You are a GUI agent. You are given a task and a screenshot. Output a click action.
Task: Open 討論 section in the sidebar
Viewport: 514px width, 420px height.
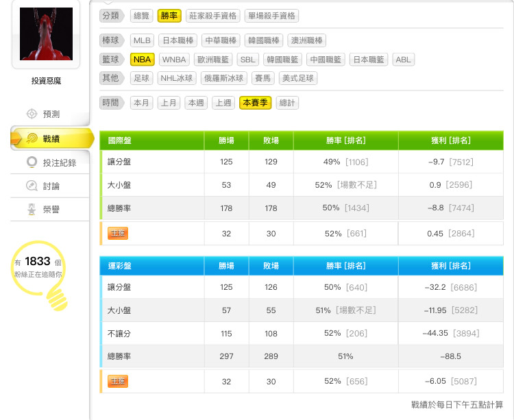pyautogui.click(x=50, y=186)
